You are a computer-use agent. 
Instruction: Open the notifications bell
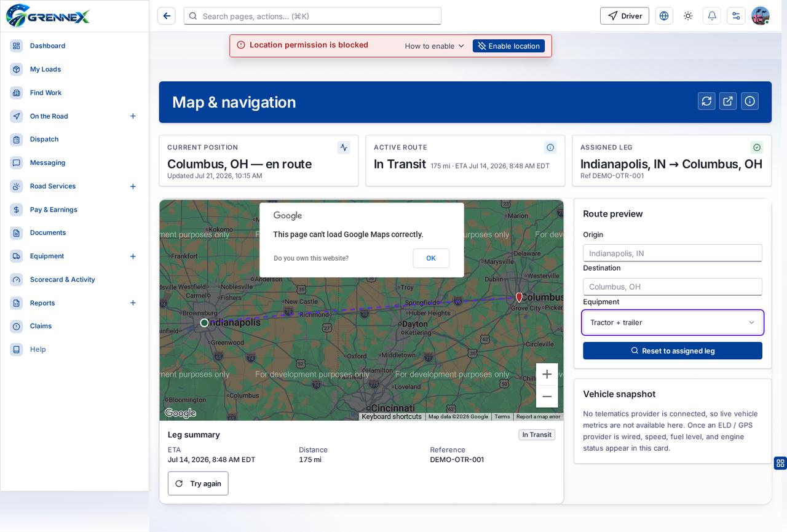(x=712, y=16)
